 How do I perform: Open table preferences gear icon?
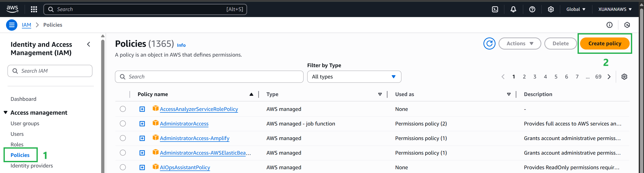(624, 77)
